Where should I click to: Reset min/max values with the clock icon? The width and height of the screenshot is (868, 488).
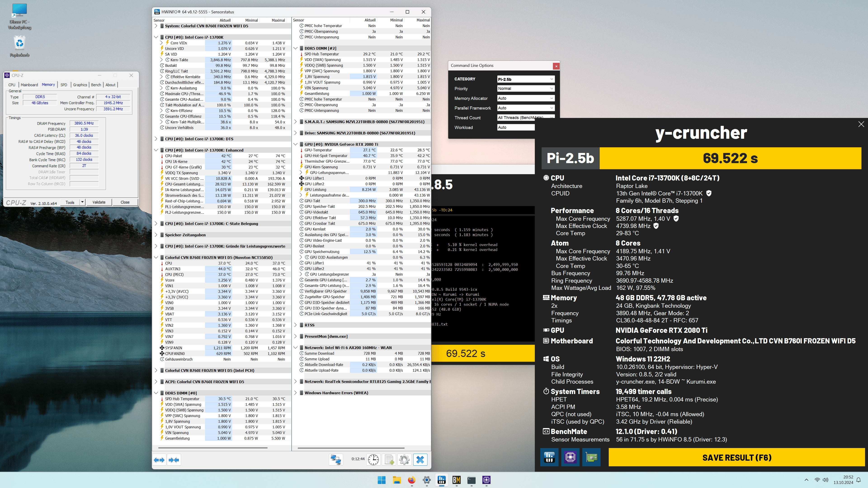[x=373, y=459]
